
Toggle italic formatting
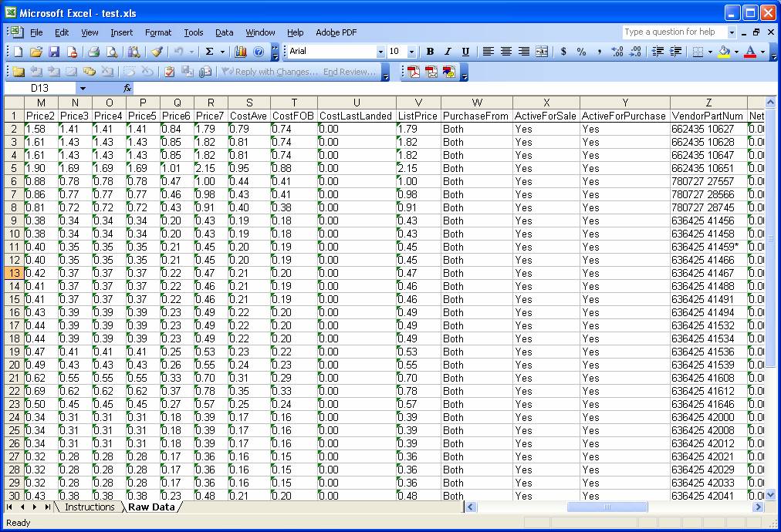tap(448, 52)
